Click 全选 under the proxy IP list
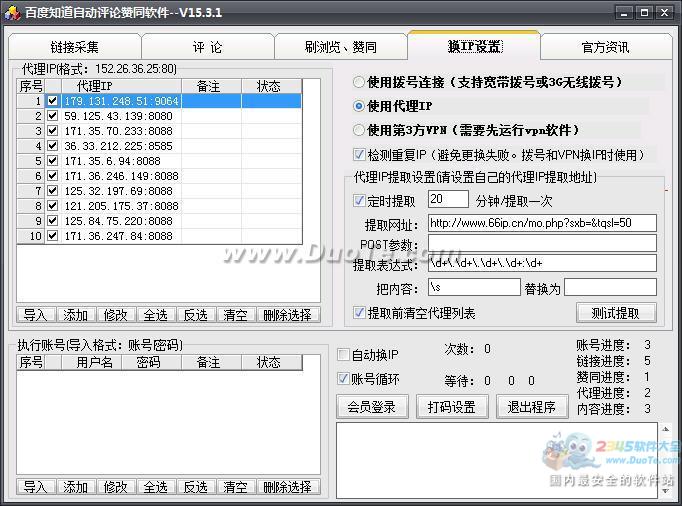 point(156,315)
